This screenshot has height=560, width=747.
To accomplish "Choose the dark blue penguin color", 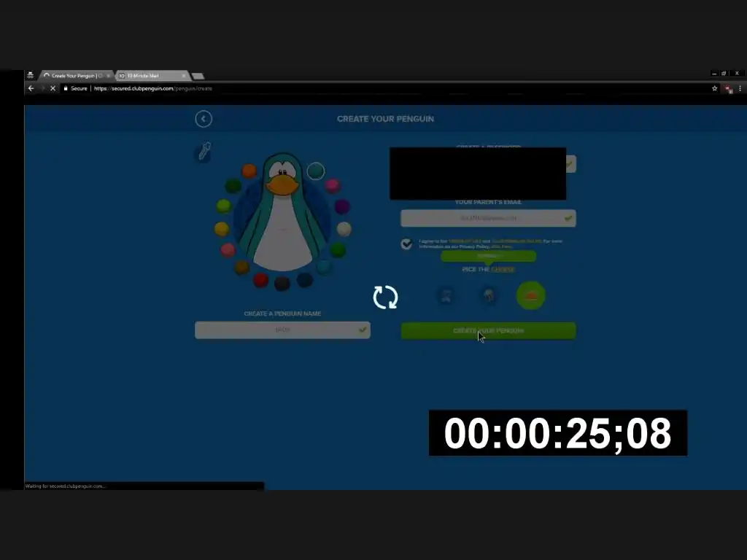I will tap(305, 279).
